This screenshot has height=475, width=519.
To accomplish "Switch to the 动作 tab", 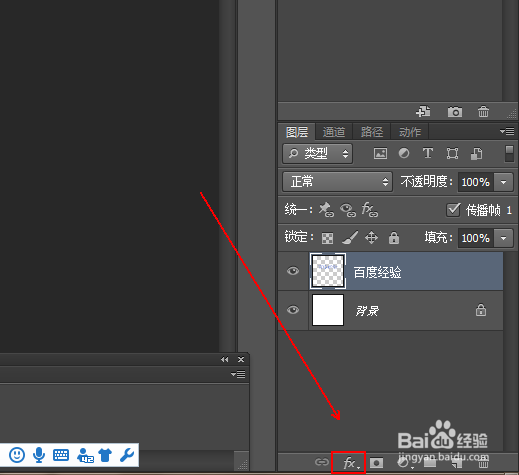I will 410,132.
